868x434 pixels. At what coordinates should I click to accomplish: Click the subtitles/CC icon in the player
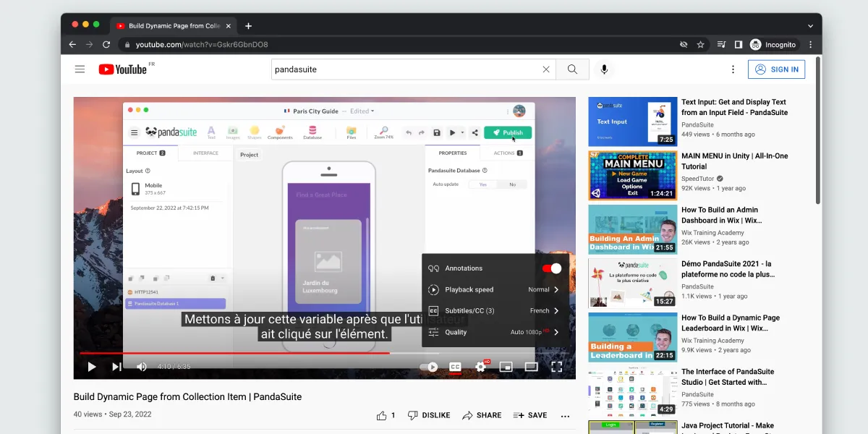point(455,367)
